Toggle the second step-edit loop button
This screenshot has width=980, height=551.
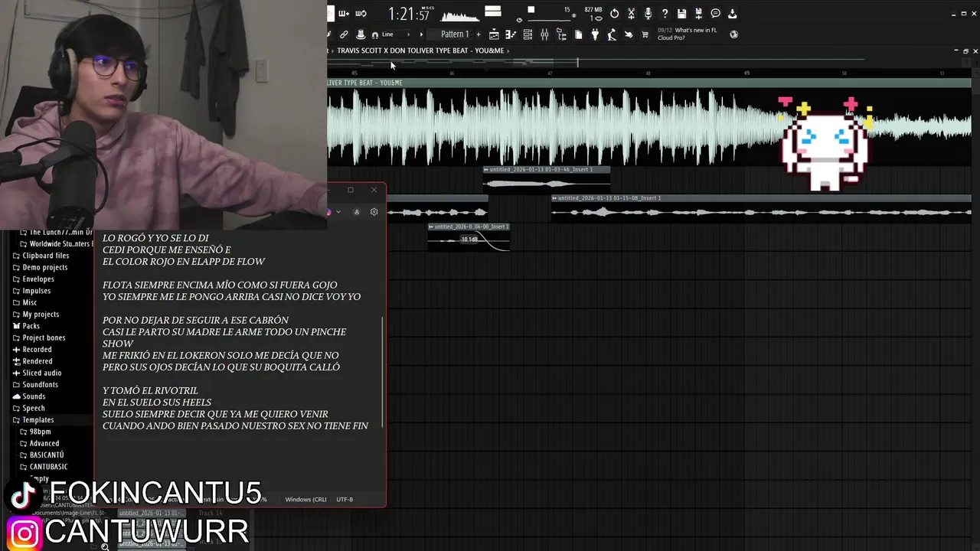(x=361, y=13)
